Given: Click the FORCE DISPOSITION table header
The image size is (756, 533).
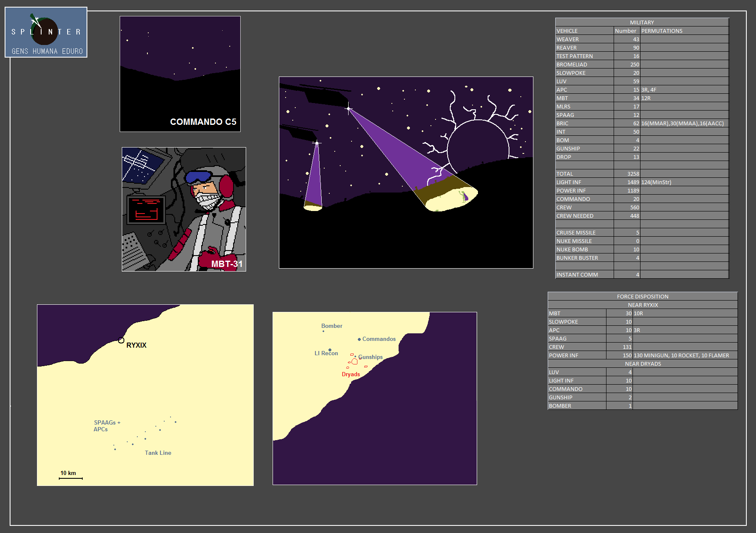Looking at the screenshot, I should point(642,296).
